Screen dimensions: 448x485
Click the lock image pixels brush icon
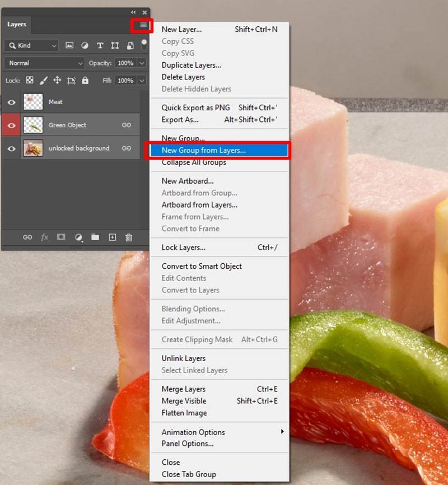pos(44,81)
